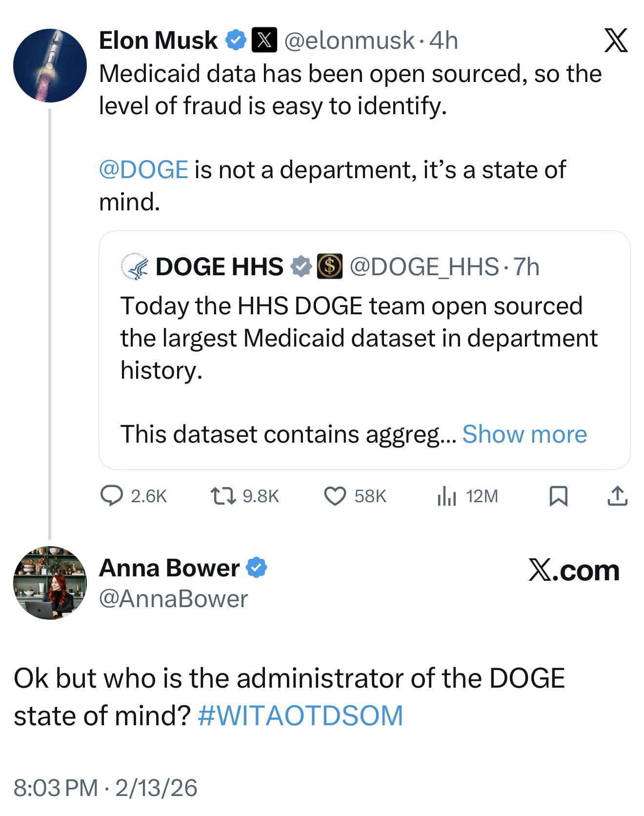Viewport: 644px width, 816px height.
Task: Click the X logo at top right
Action: tap(616, 41)
